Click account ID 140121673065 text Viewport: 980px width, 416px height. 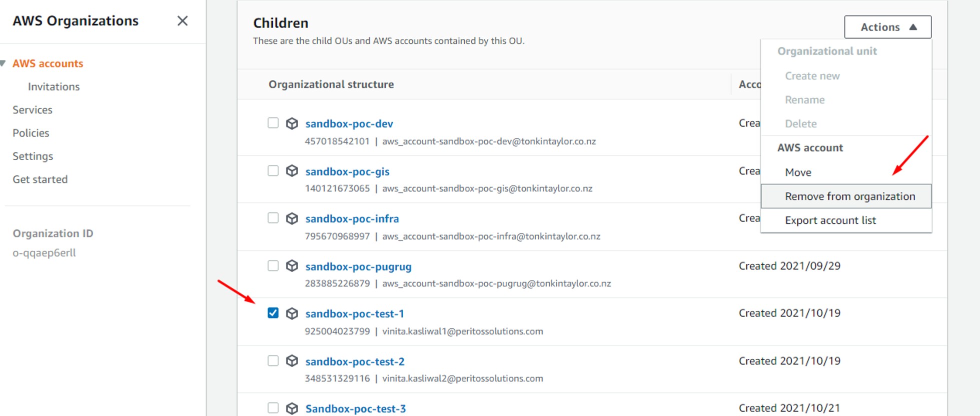(337, 188)
